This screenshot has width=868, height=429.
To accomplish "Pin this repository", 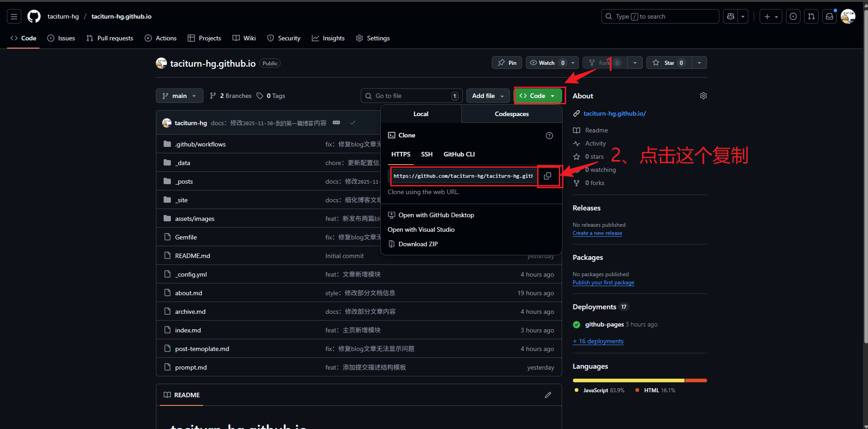I will click(507, 63).
